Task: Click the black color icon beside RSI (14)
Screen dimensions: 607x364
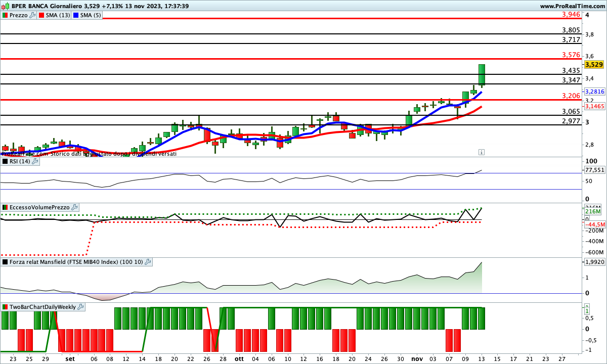Action: (x=5, y=161)
